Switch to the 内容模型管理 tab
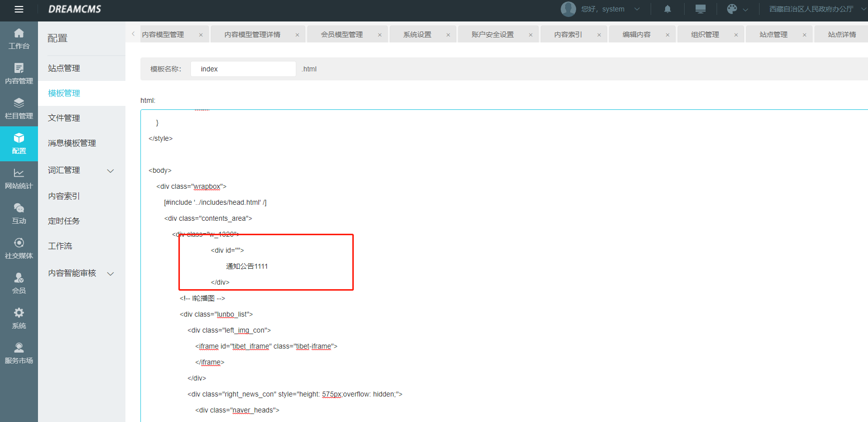The height and width of the screenshot is (422, 868). coord(163,34)
